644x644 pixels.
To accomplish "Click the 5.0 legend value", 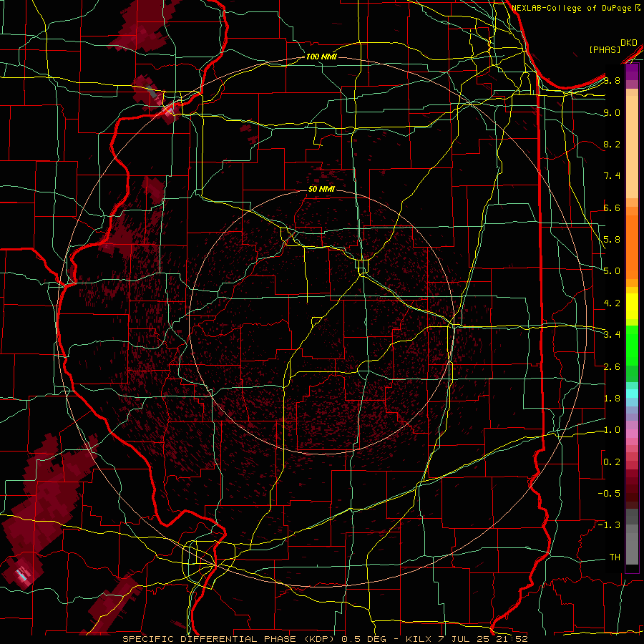I will coord(612,271).
